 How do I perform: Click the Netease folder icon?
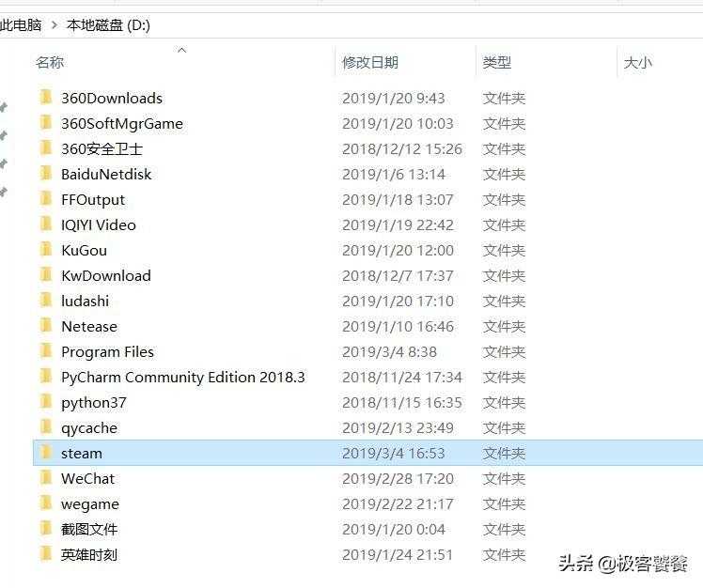45,326
